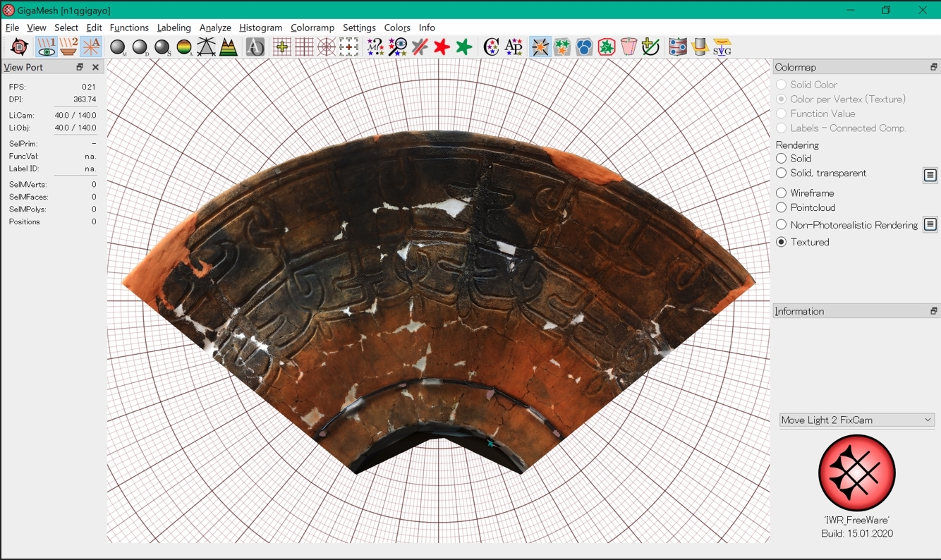Viewport: 941px width, 560px height.
Task: Open the Functions menu
Action: 129,28
